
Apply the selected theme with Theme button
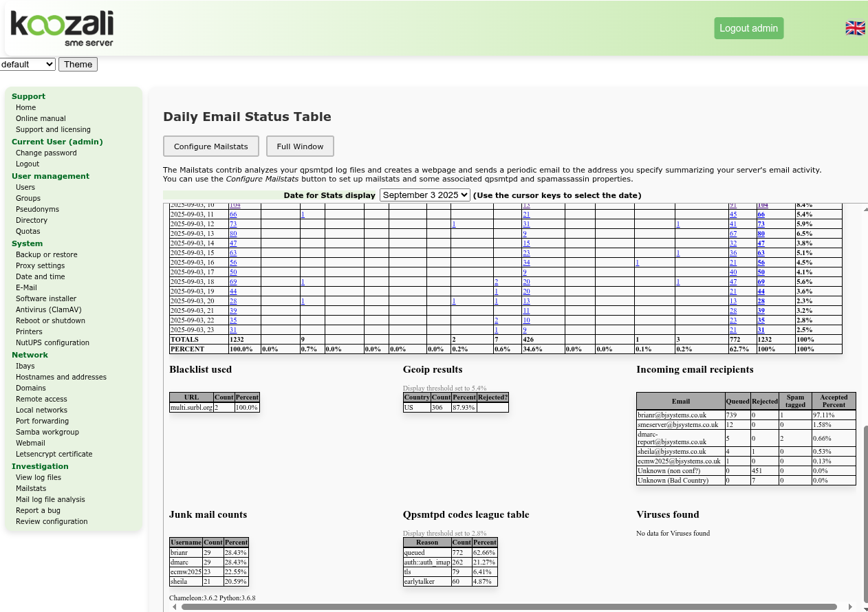coord(78,65)
